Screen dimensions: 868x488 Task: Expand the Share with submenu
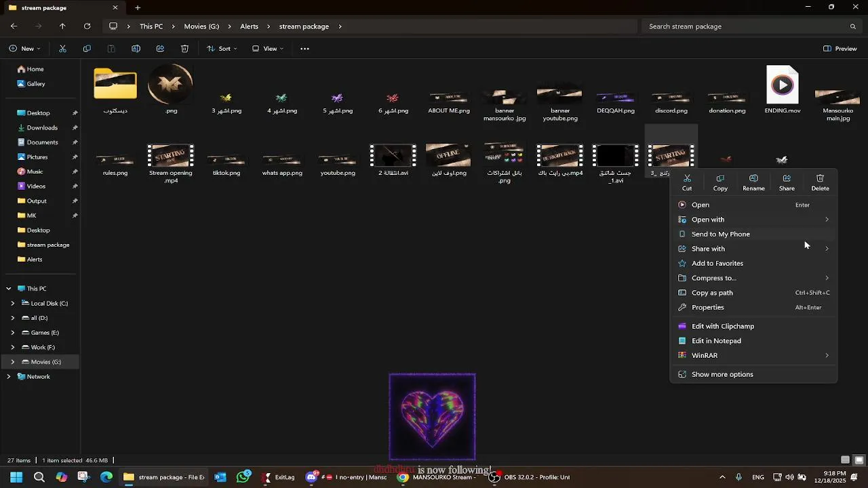pos(753,249)
